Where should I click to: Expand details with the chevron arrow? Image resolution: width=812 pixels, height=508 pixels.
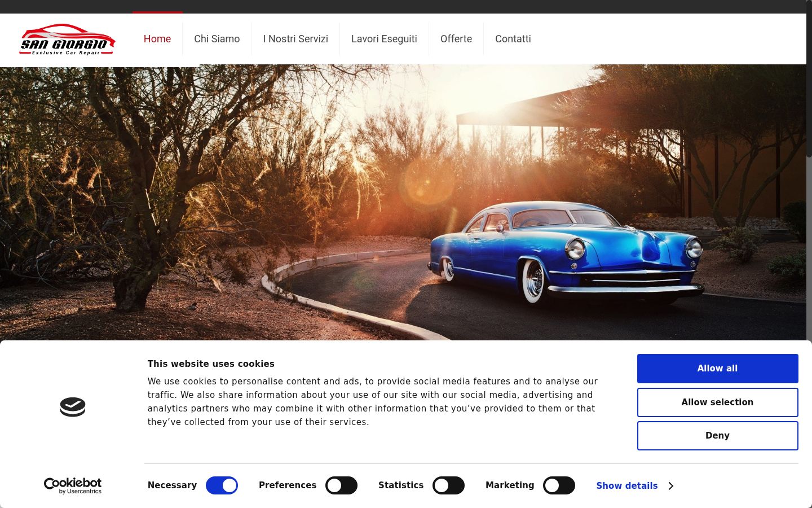(x=670, y=486)
